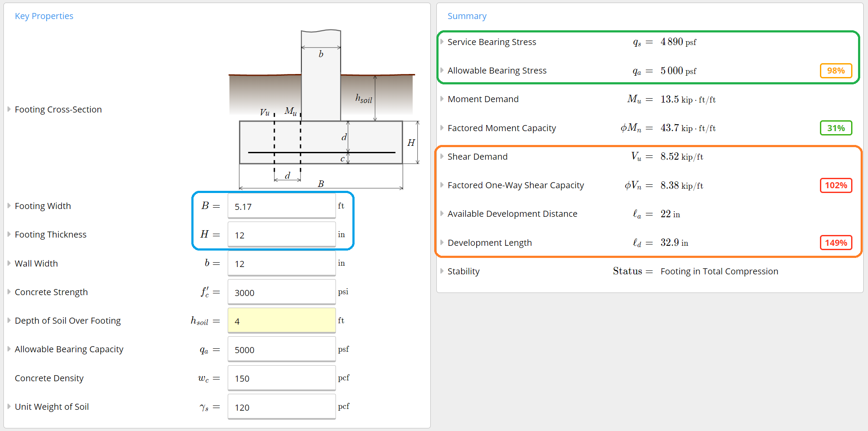
Task: Click the 102% shear capacity badge
Action: [836, 185]
